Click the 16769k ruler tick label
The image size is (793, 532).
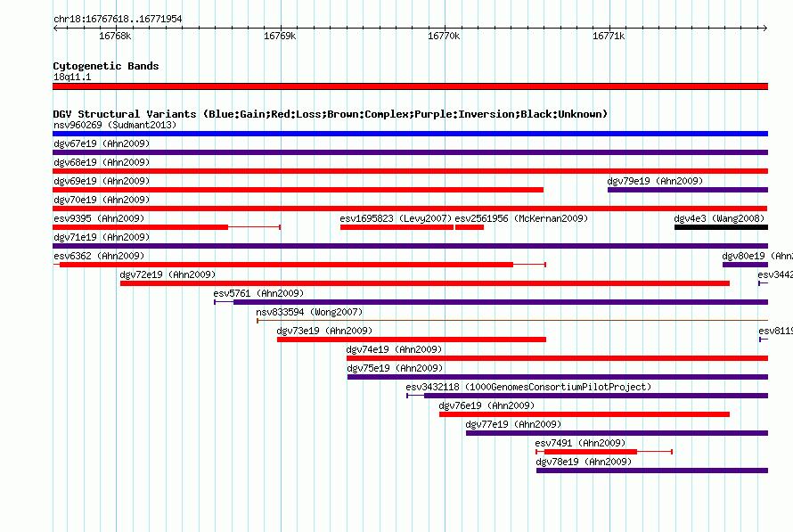pyautogui.click(x=280, y=36)
